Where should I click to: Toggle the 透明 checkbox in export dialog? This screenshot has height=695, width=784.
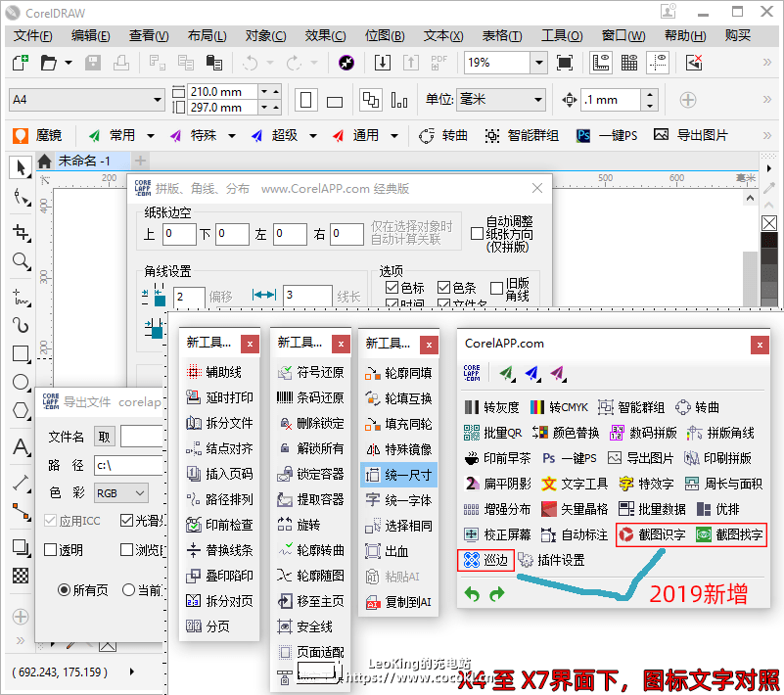tap(50, 550)
